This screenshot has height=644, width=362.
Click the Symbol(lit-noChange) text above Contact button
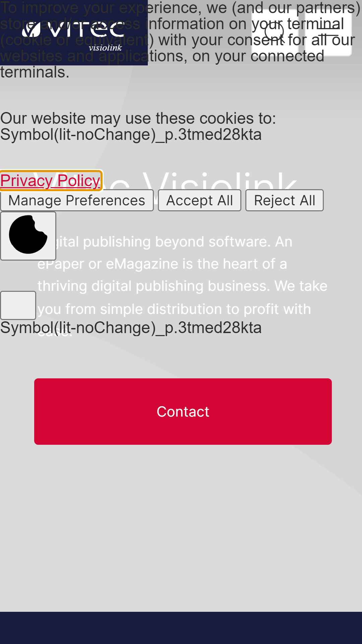tap(131, 328)
